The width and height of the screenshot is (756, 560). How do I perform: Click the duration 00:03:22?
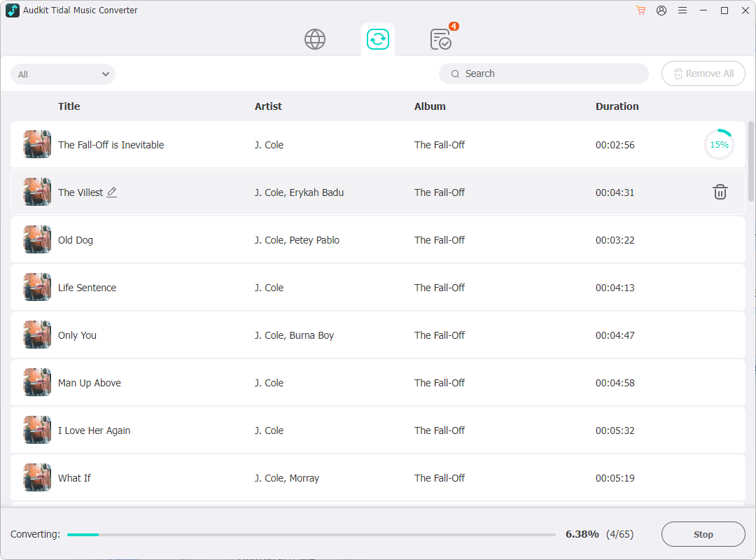coord(615,240)
